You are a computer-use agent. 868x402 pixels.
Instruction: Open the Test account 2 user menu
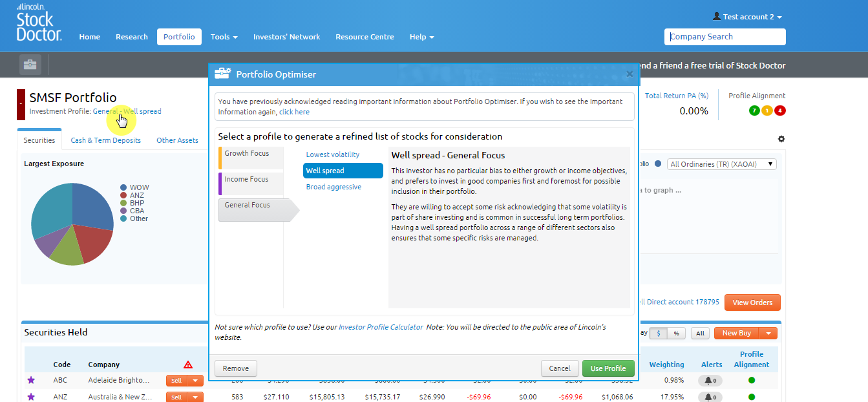coord(747,17)
